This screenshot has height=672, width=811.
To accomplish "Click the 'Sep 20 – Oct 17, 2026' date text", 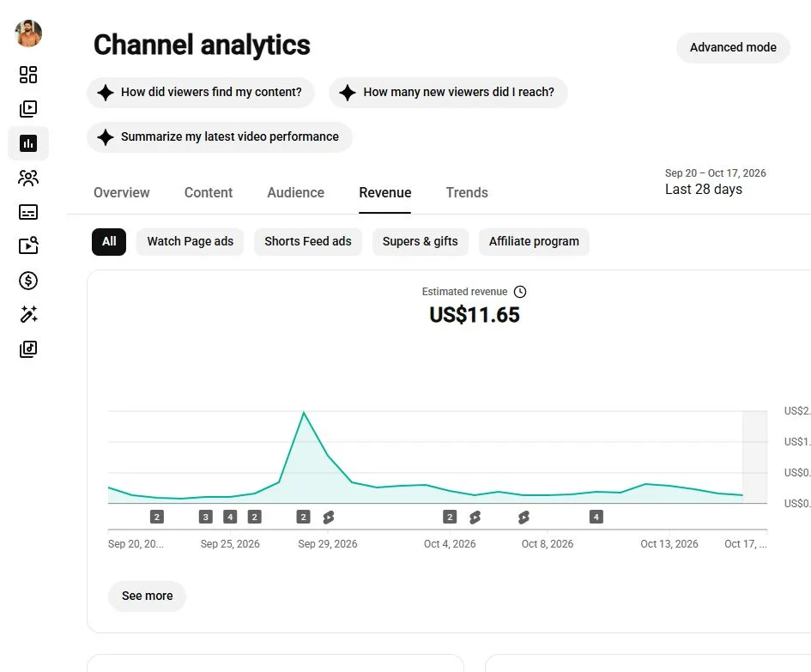I will (x=716, y=173).
